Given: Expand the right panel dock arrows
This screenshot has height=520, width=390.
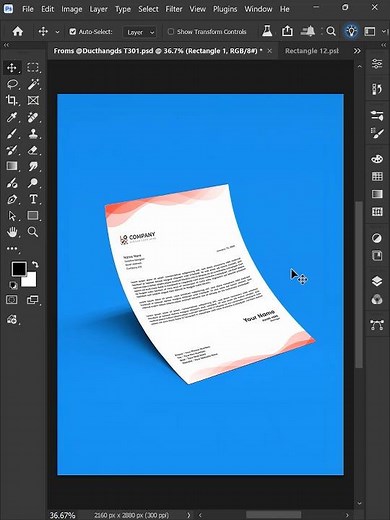Looking at the screenshot, I should tap(383, 45).
